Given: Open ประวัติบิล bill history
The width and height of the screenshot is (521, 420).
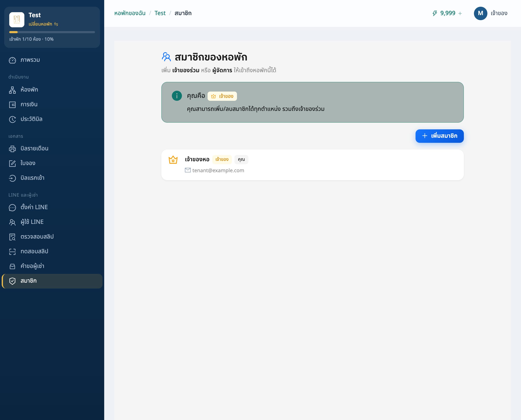Looking at the screenshot, I should tap(52, 119).
